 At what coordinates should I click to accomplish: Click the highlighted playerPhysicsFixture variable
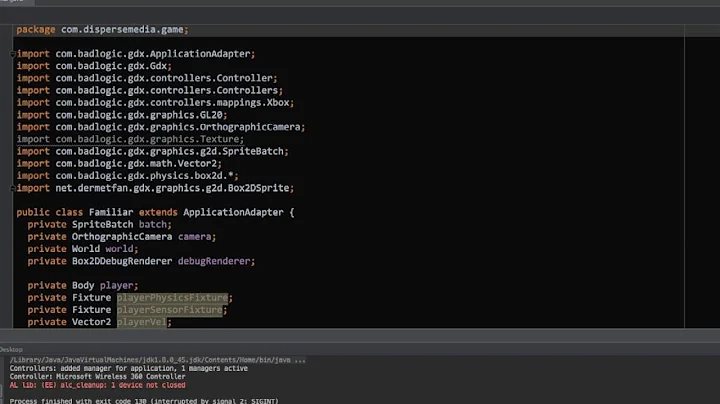[172, 298]
